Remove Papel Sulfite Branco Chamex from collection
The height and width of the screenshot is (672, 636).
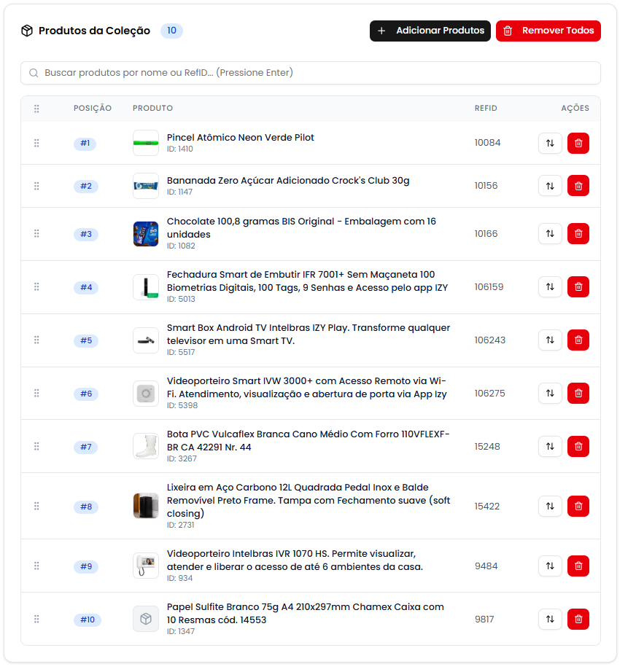click(578, 620)
